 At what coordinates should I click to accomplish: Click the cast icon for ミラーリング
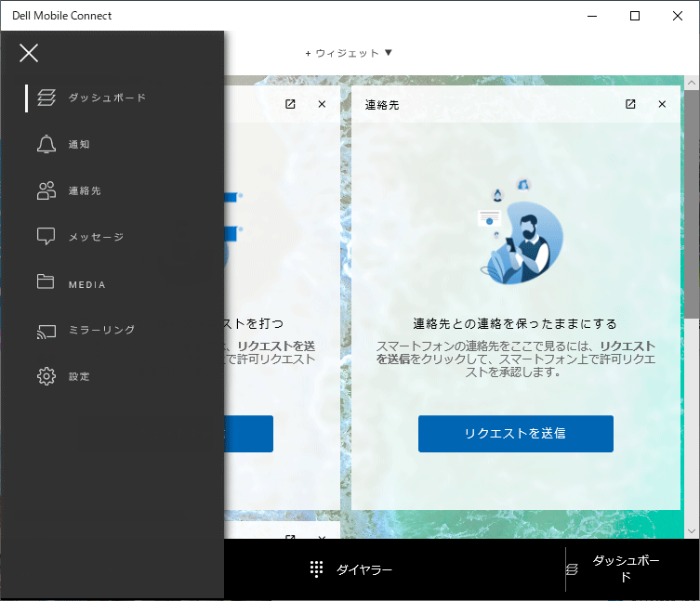tap(46, 332)
